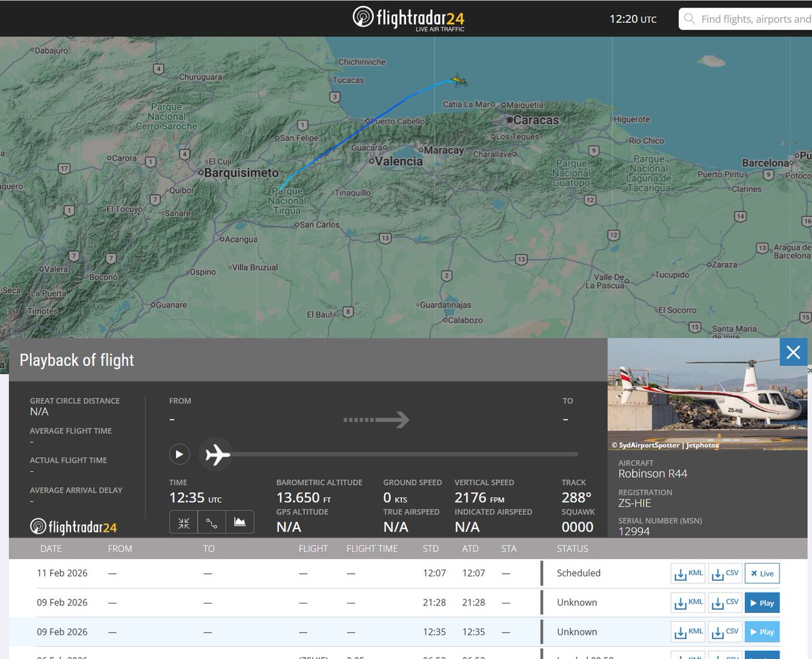Click the DATE column header
The height and width of the screenshot is (659, 812).
[x=51, y=549]
